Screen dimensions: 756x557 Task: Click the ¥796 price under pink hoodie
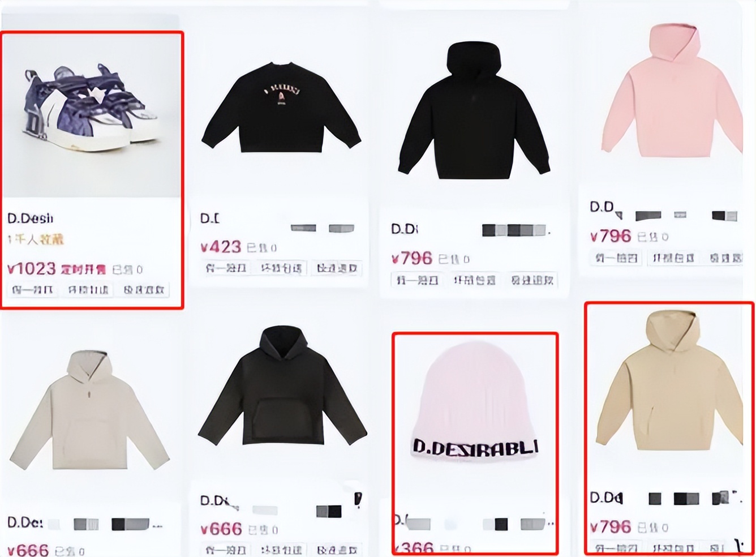click(610, 236)
